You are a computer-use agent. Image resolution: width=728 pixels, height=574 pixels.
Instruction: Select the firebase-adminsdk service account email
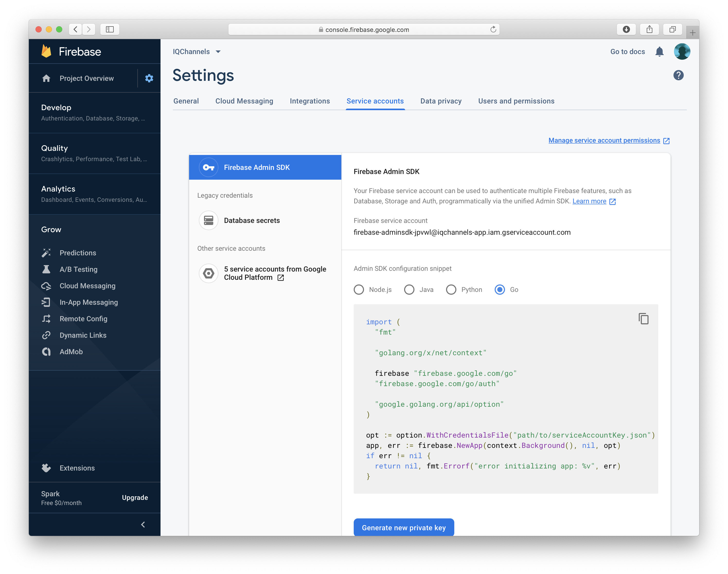point(462,232)
